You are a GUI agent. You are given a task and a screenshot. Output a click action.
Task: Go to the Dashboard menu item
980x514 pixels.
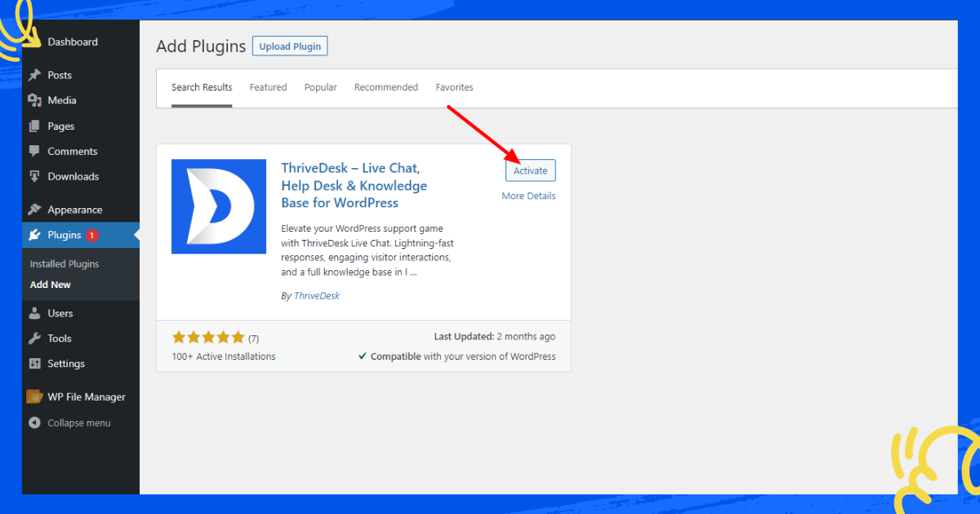72,42
